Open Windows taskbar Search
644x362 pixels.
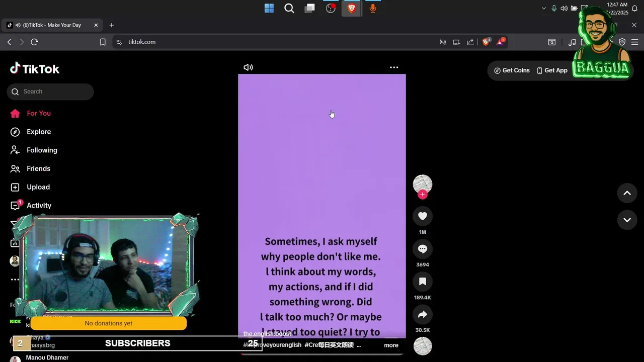pos(289,8)
